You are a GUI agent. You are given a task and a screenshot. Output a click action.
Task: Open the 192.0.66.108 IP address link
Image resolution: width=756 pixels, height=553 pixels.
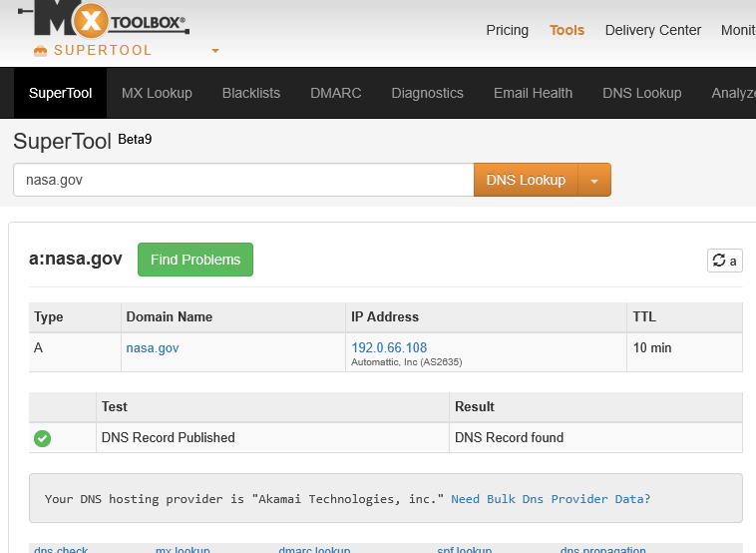coord(389,347)
